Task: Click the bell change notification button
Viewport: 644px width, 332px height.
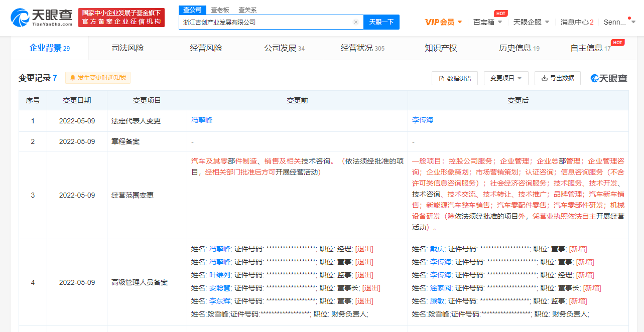Action: 98,78
